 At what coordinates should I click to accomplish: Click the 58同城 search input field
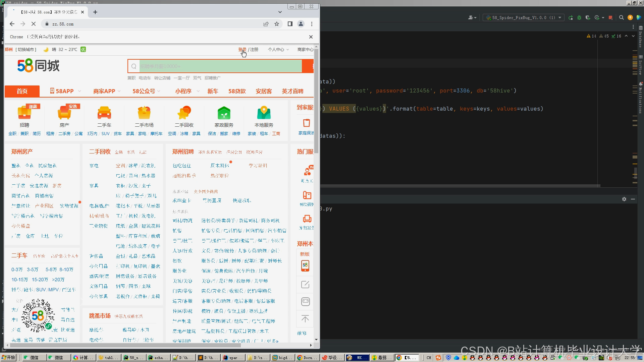220,66
